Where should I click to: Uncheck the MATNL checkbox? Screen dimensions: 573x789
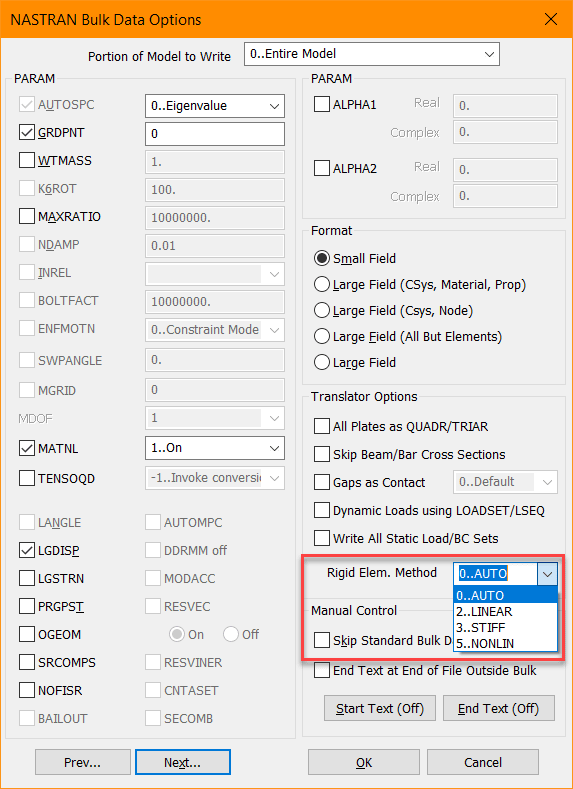point(26,448)
